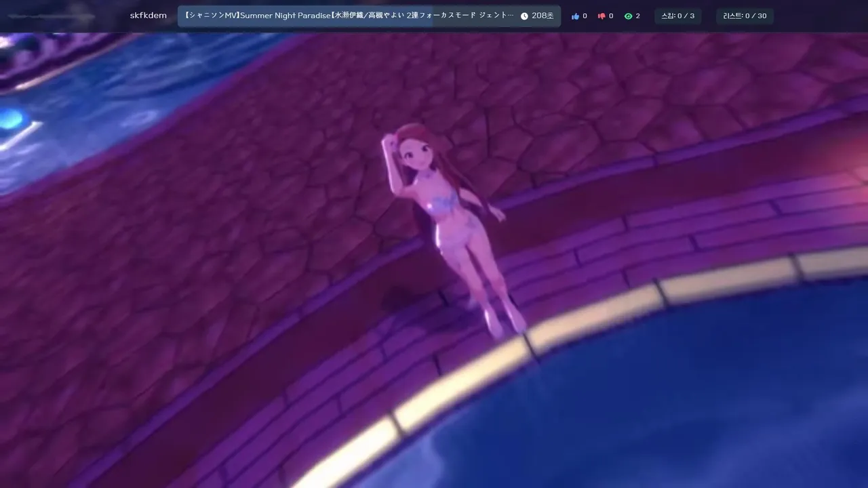
Task: Click the clock icon beside 208초
Action: click(x=524, y=16)
